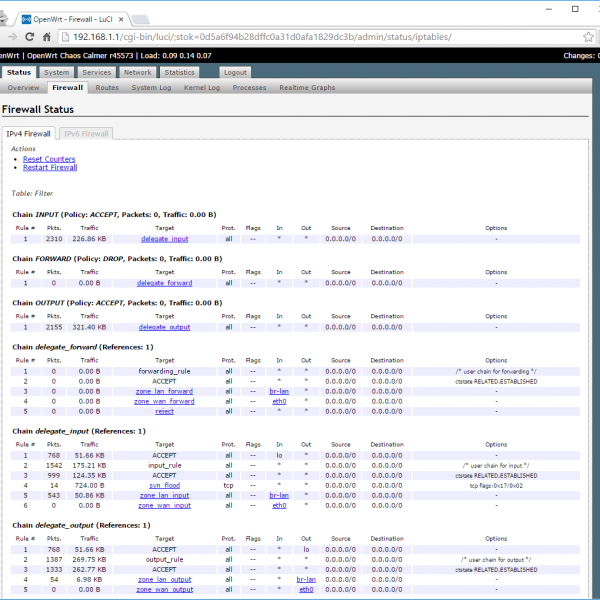
Task: Click the Reset Counters link
Action: [x=49, y=159]
